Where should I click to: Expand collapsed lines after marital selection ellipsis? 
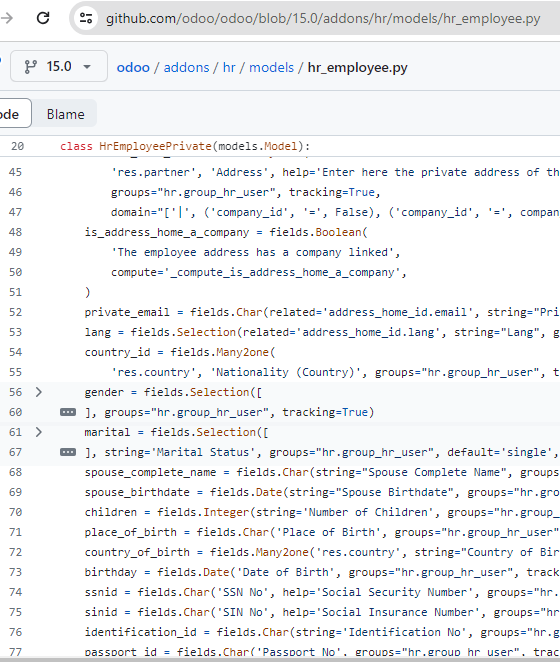point(68,452)
